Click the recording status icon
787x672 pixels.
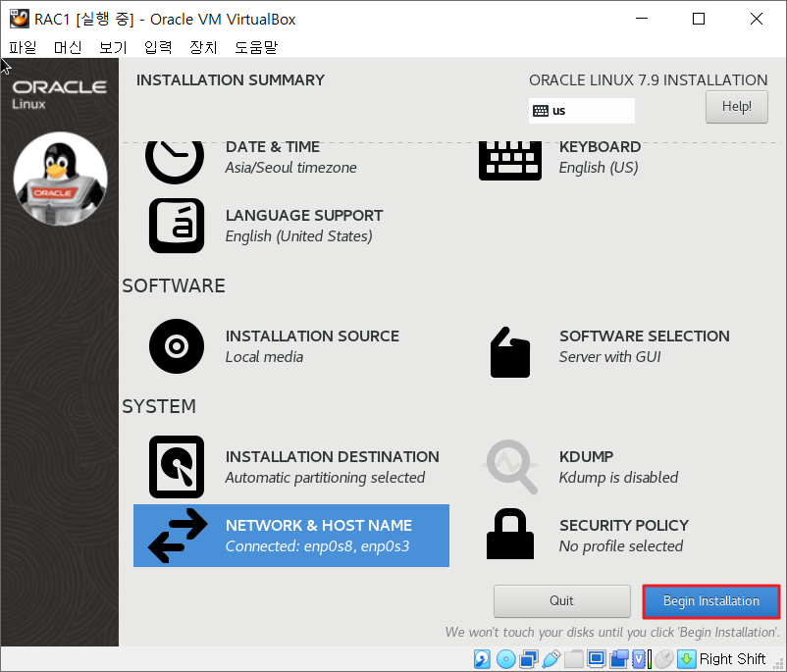click(619, 659)
